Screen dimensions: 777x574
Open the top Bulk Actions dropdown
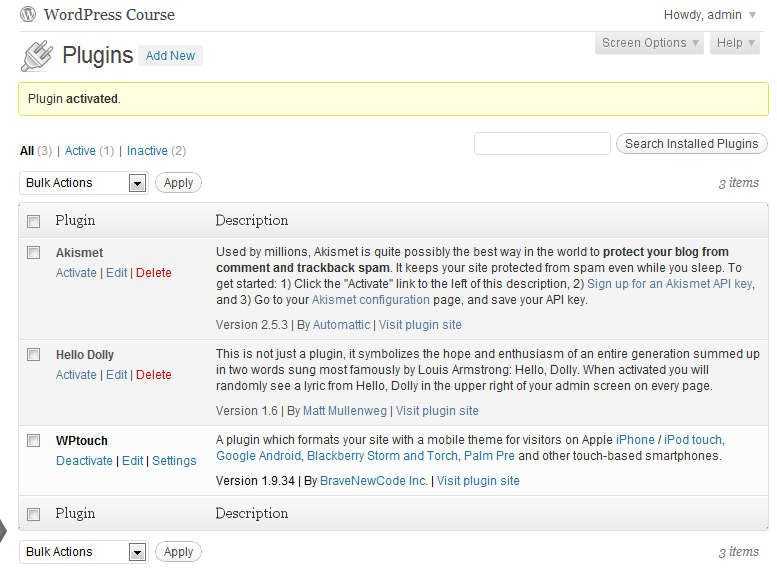coord(84,183)
